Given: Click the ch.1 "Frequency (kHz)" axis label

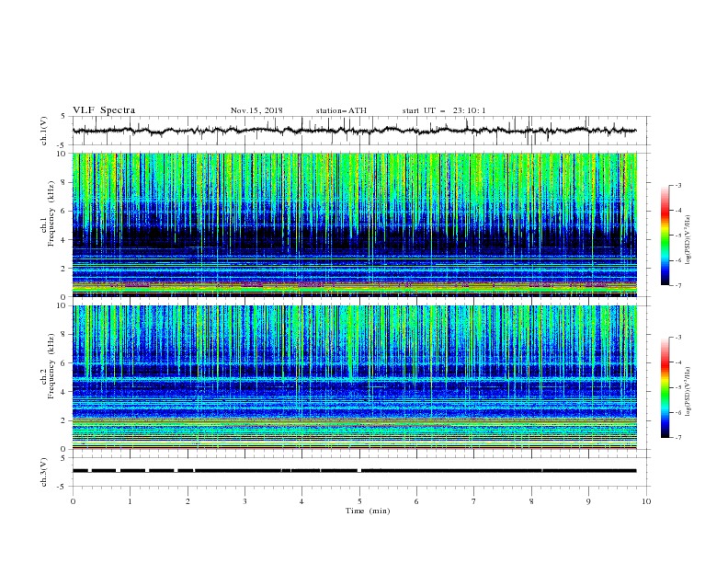Looking at the screenshot, I should coord(51,213).
